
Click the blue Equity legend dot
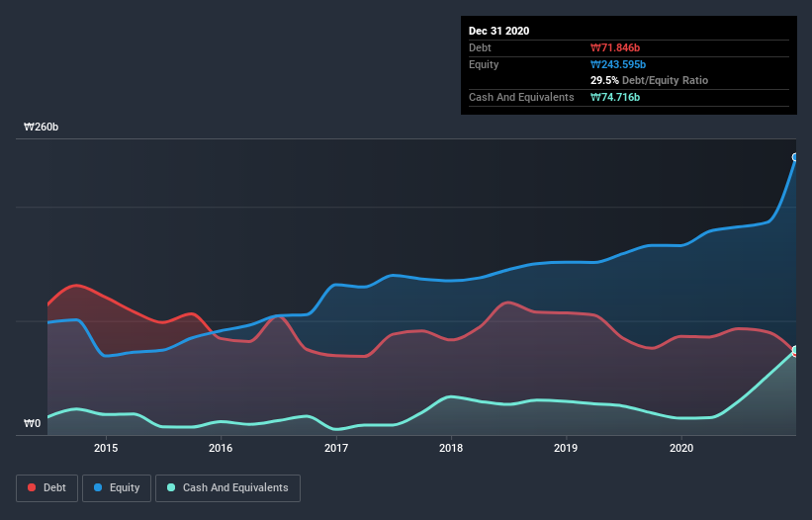98,487
